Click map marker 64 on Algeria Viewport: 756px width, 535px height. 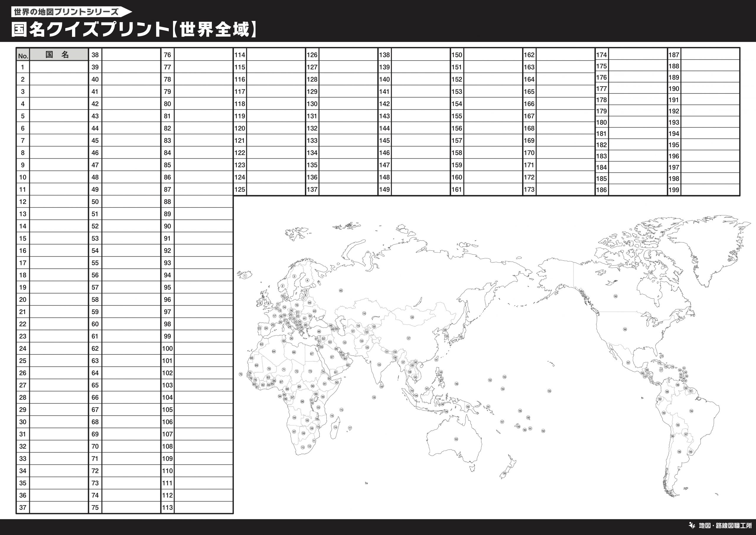click(x=274, y=351)
